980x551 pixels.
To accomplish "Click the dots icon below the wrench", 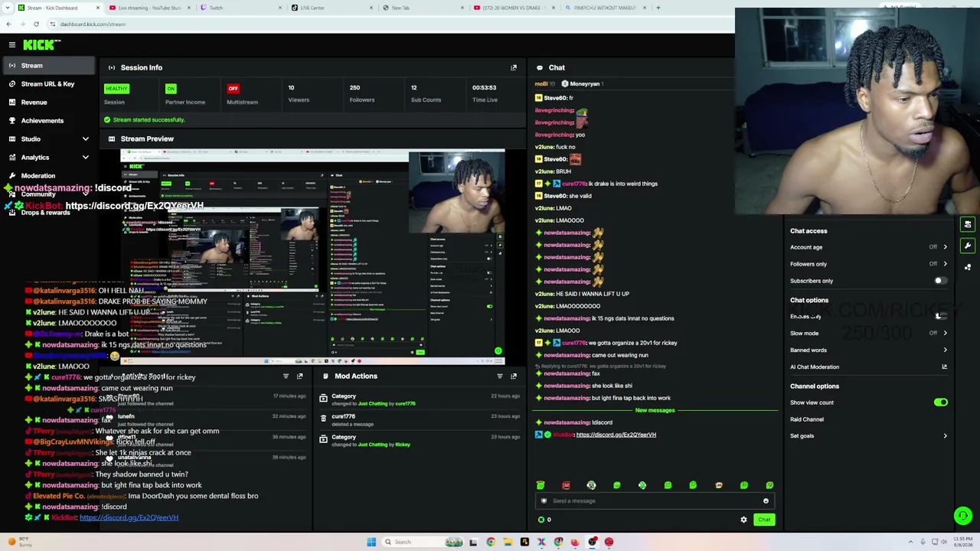I will 968,267.
